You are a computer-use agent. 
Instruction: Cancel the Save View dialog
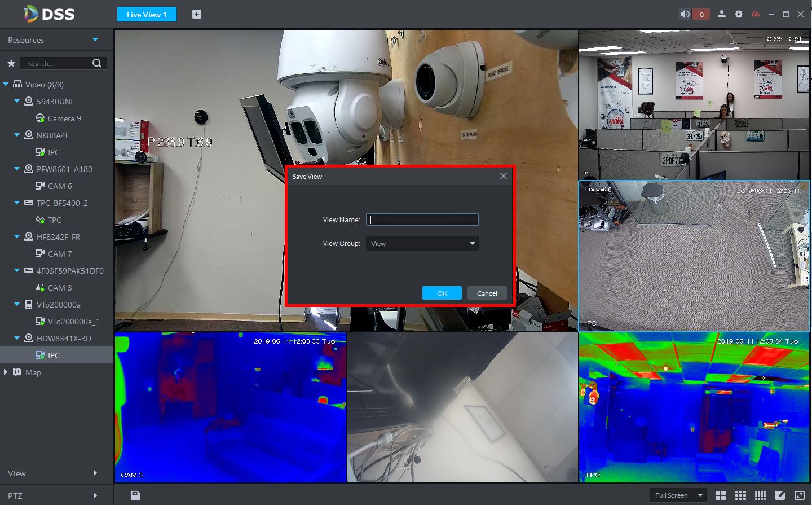pos(487,293)
